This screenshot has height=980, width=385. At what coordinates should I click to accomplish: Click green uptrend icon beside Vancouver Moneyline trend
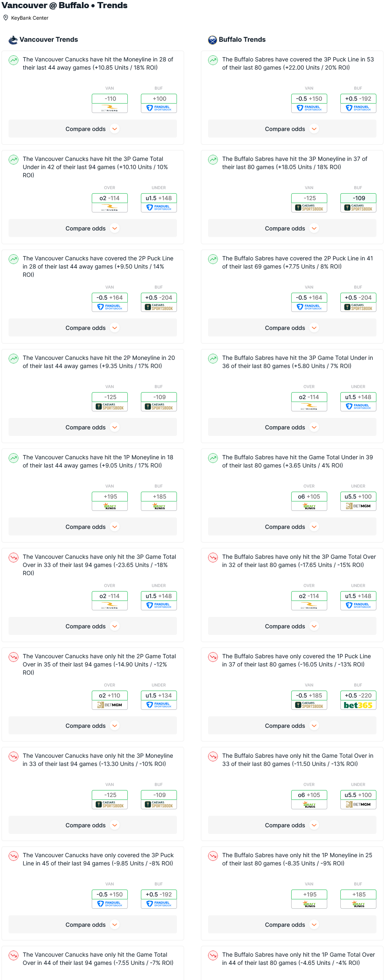[x=14, y=61]
